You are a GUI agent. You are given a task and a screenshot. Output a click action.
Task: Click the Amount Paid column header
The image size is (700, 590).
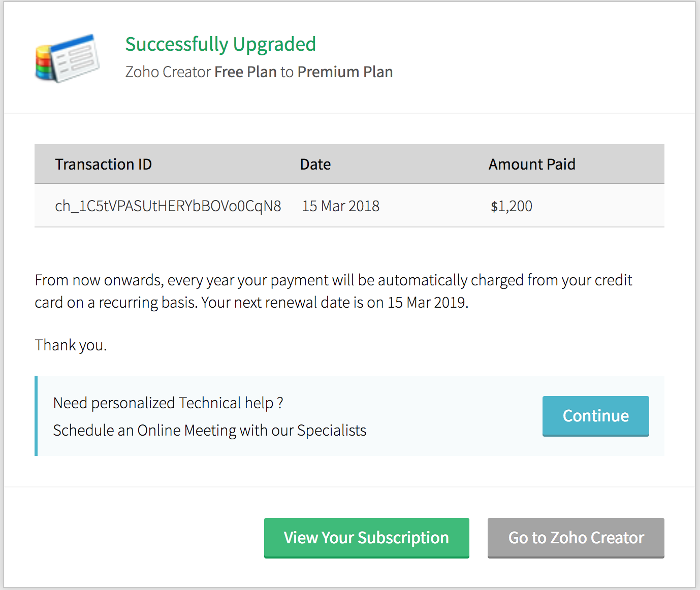pos(531,165)
